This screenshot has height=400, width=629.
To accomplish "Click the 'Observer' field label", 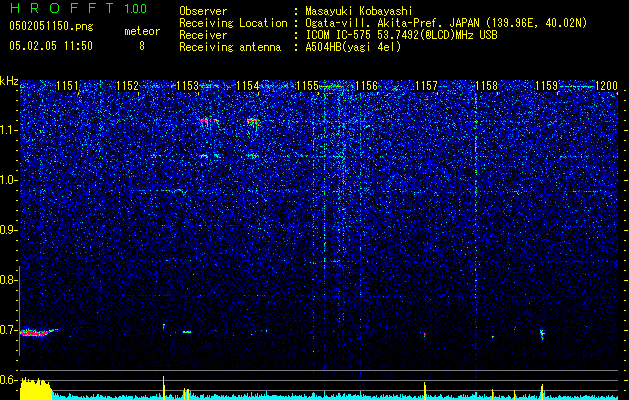I will click(203, 11).
